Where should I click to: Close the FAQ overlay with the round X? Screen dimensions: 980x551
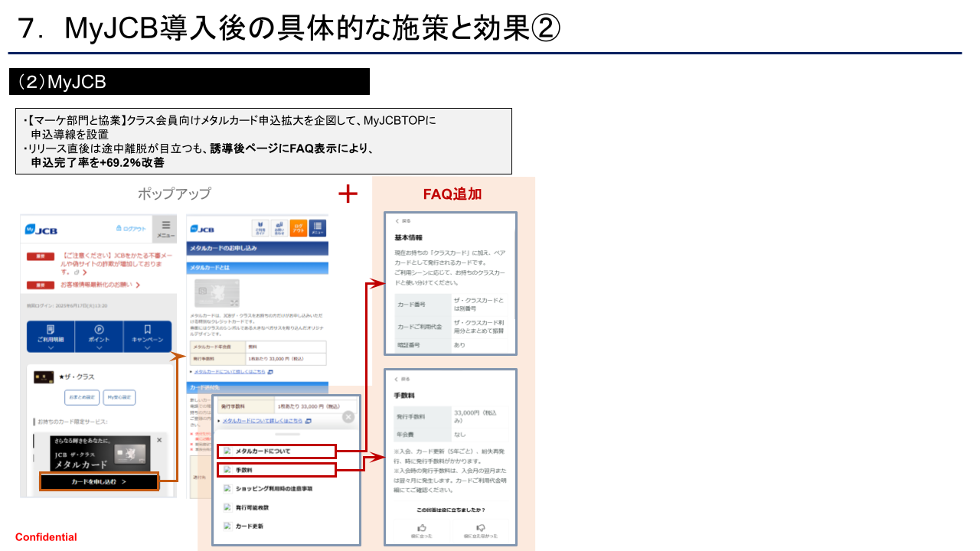[x=348, y=417]
